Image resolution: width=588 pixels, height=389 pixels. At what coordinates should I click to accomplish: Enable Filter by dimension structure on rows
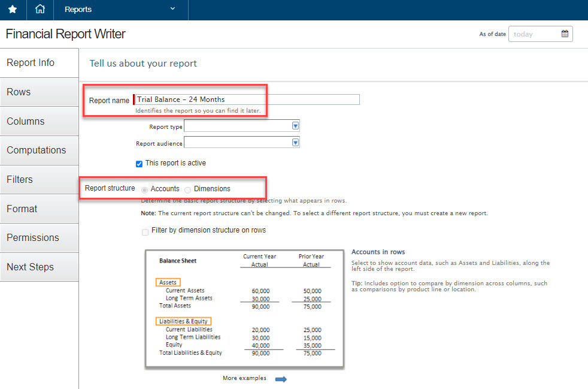(x=145, y=231)
